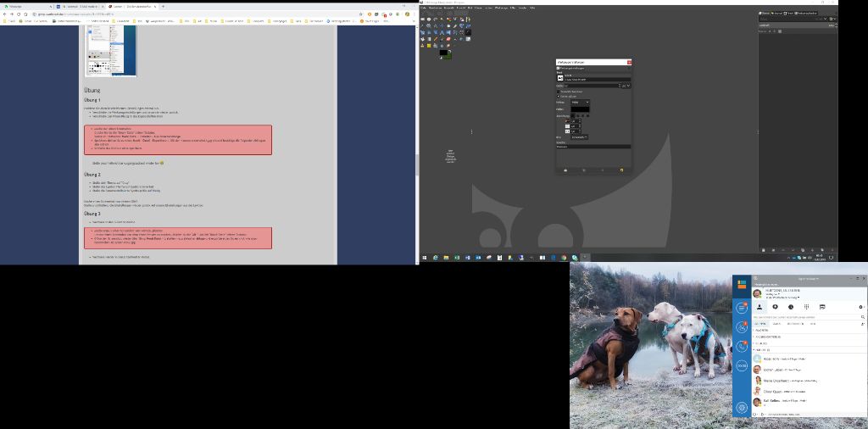Select the Move tool in GIMP toolbox
Viewport: 868px width, 429px height.
(x=442, y=25)
